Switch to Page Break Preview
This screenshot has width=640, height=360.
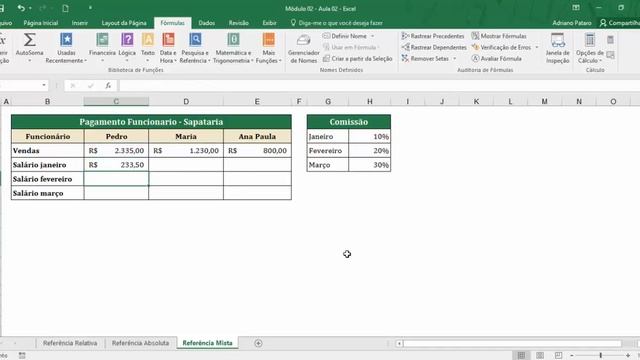[558, 356]
